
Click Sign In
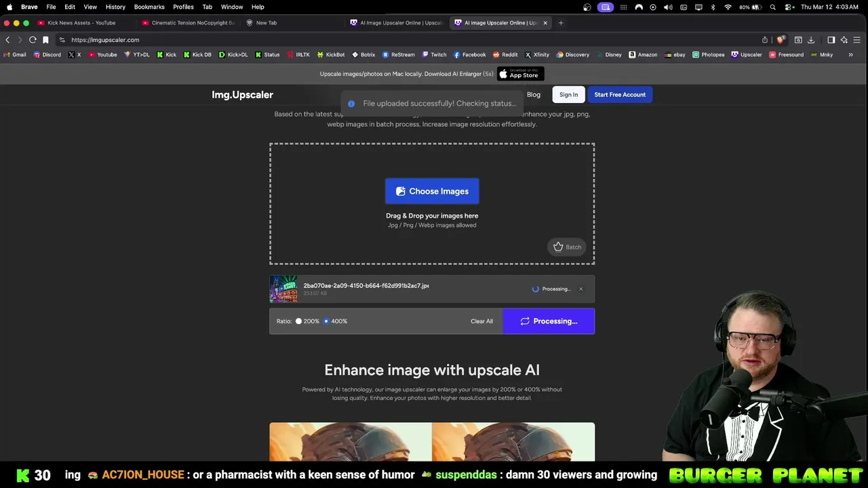[x=568, y=94]
